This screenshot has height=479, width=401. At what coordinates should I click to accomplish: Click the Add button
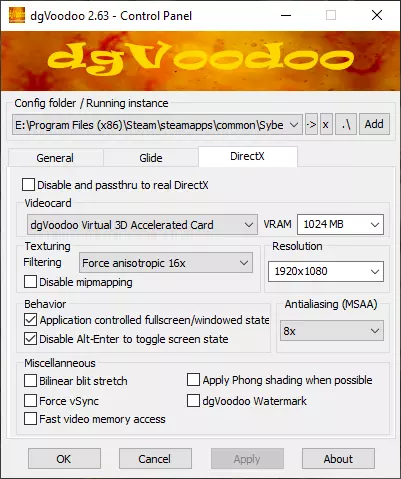coord(374,125)
